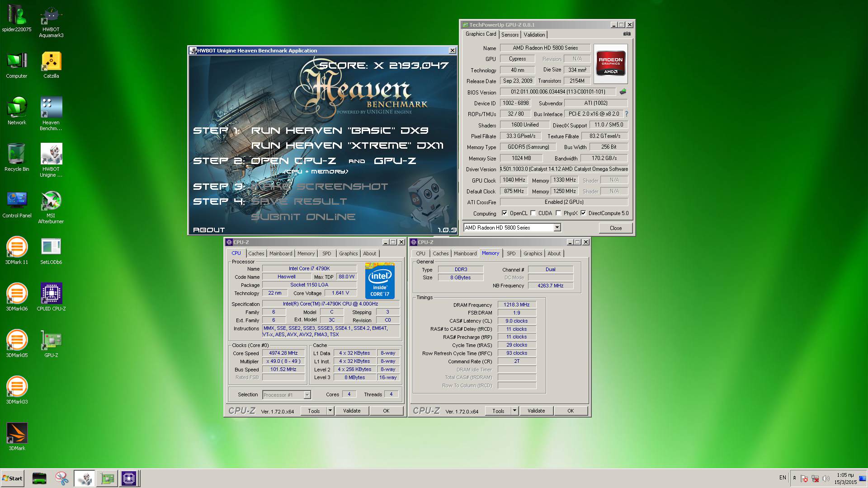Switch to HWBOT Heaven taskbar item
868x488 pixels.
coord(84,478)
